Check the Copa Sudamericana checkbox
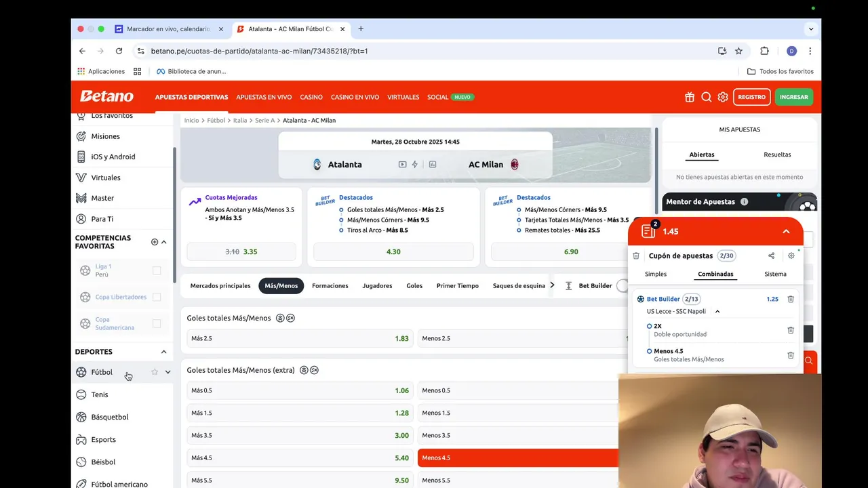This screenshot has height=488, width=868. click(157, 323)
